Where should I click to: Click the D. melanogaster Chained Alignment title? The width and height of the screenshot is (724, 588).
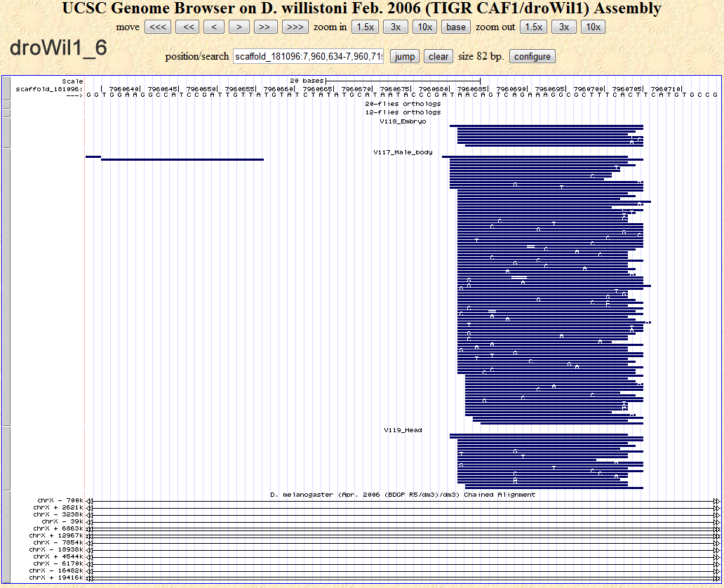pos(403,495)
